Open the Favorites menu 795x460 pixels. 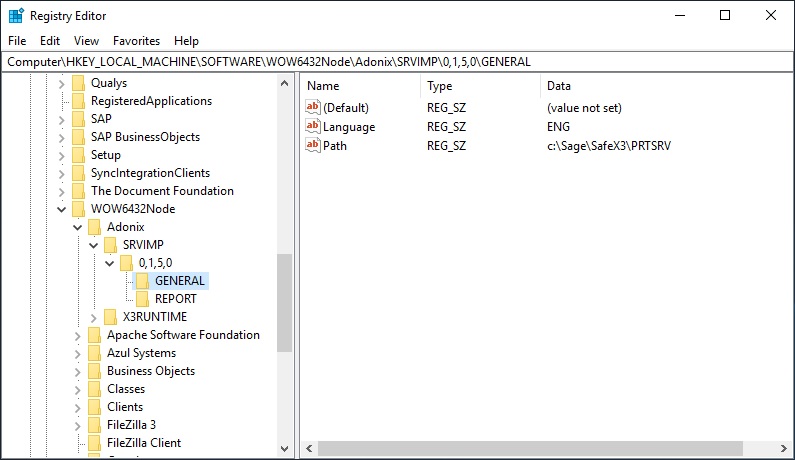[136, 41]
